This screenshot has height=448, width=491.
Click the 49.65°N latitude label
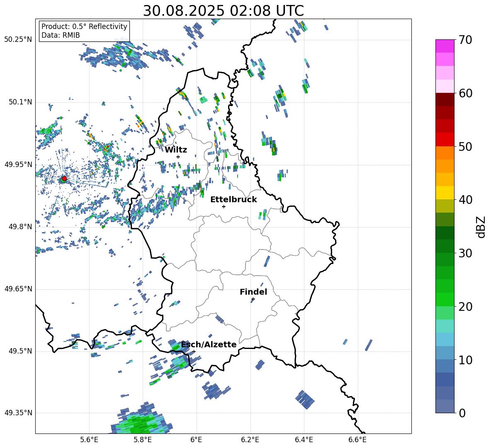pos(18,288)
